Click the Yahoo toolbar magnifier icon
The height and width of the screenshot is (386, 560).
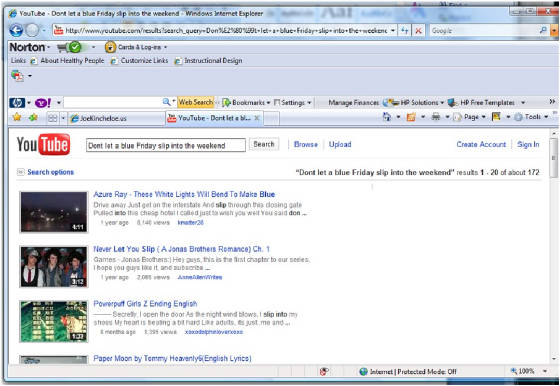[166, 102]
